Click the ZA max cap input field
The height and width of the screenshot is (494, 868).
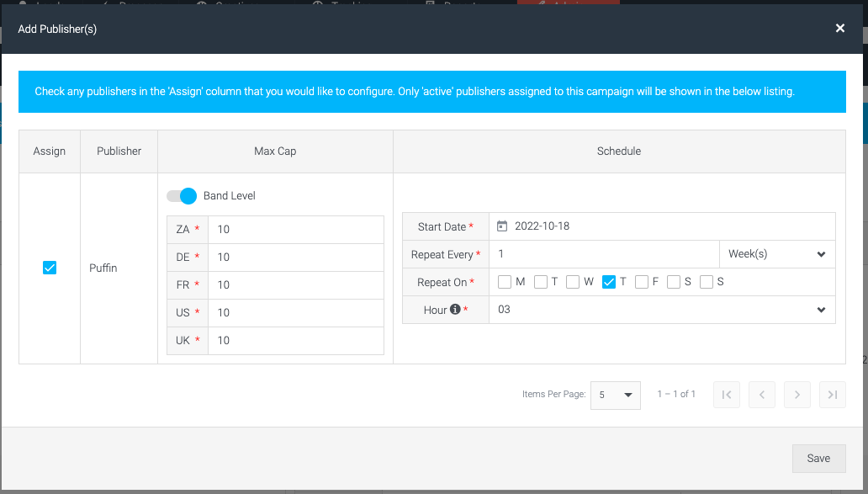point(296,229)
